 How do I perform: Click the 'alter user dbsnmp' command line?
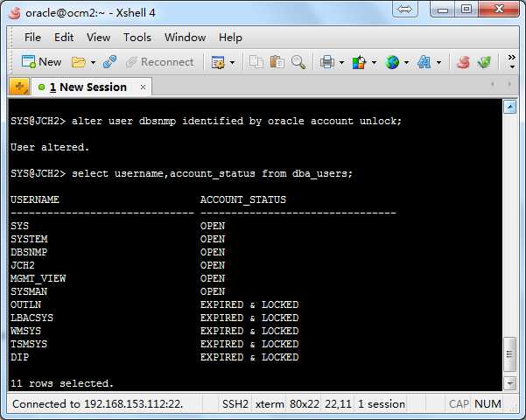click(x=206, y=121)
